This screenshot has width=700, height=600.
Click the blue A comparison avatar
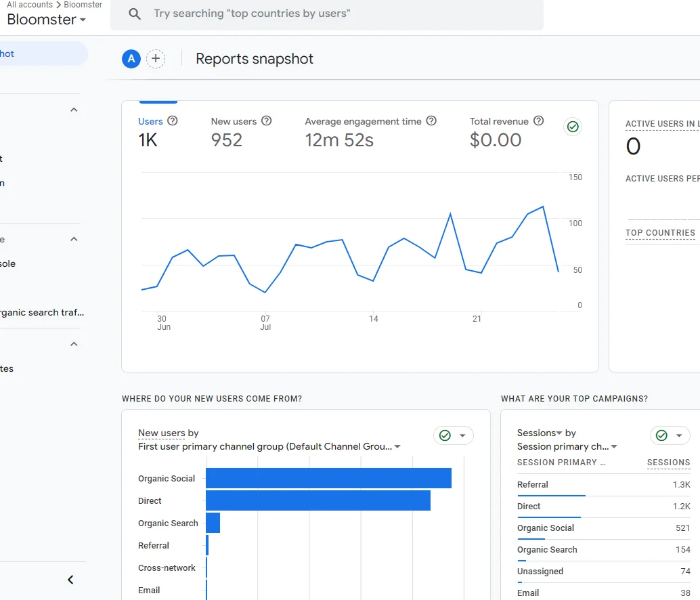tap(131, 59)
